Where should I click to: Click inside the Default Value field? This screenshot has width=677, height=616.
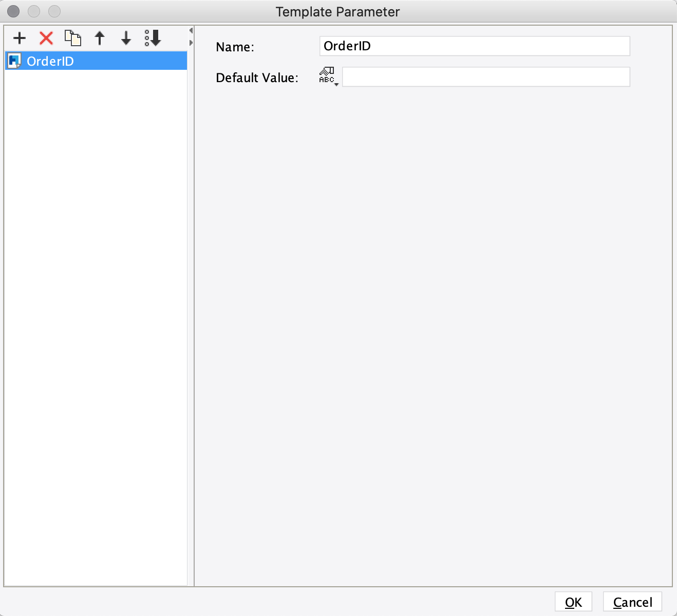[485, 76]
